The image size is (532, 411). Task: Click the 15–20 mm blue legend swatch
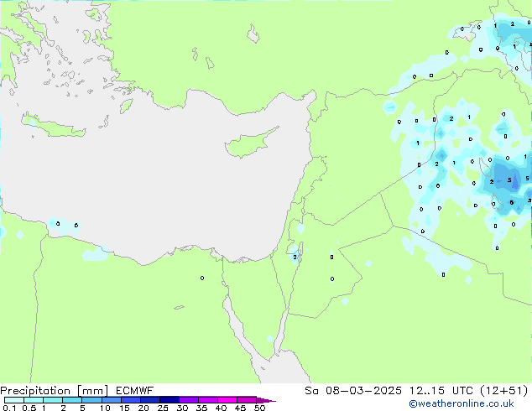pyautogui.click(x=131, y=400)
